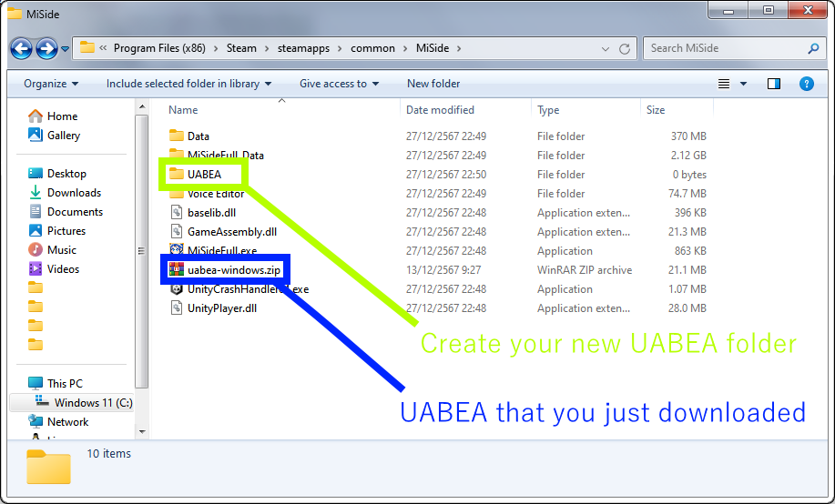Expand the chevron after MiSide breadcrumb
Viewport: 835px width, 504px height.
pos(459,48)
